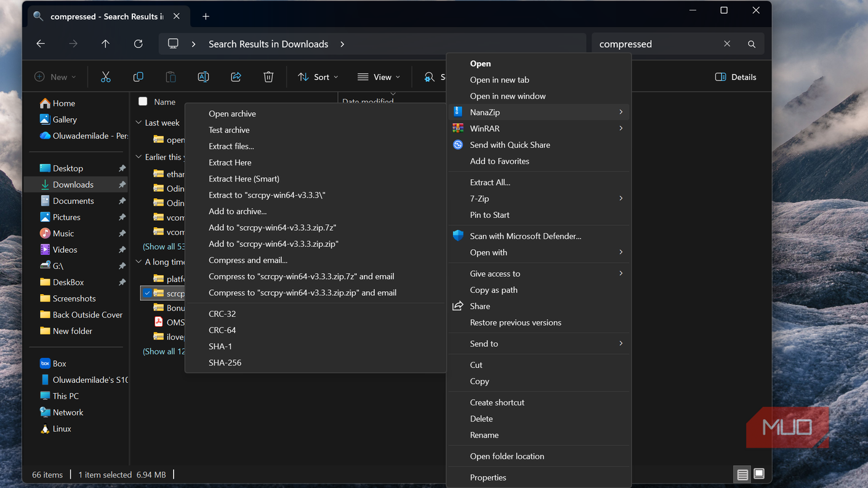Open a new tab with plus icon
This screenshot has width=868, height=488.
[206, 17]
